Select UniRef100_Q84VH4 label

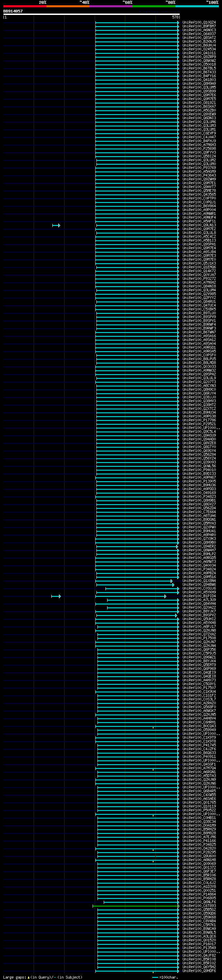[199, 604]
